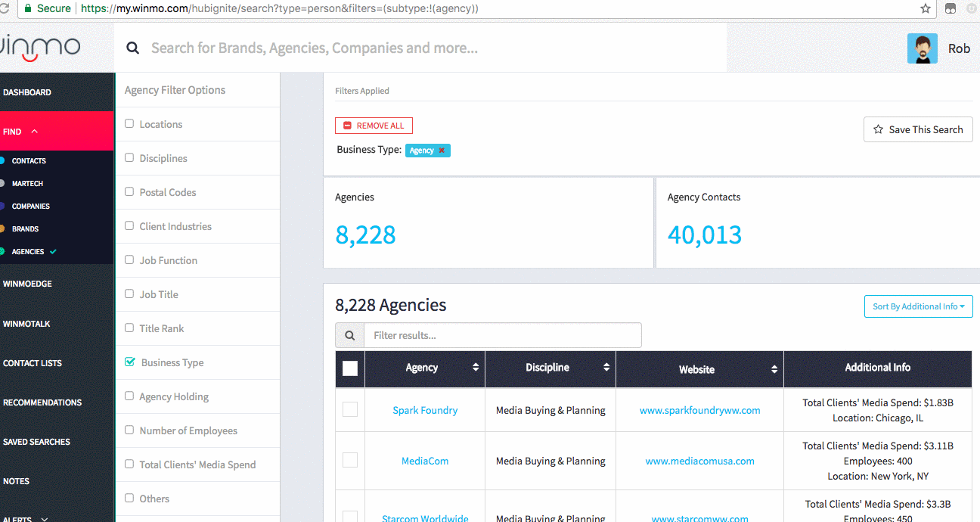The height and width of the screenshot is (522, 980).
Task: Open Starcom Worldwide agency link
Action: coord(425,518)
